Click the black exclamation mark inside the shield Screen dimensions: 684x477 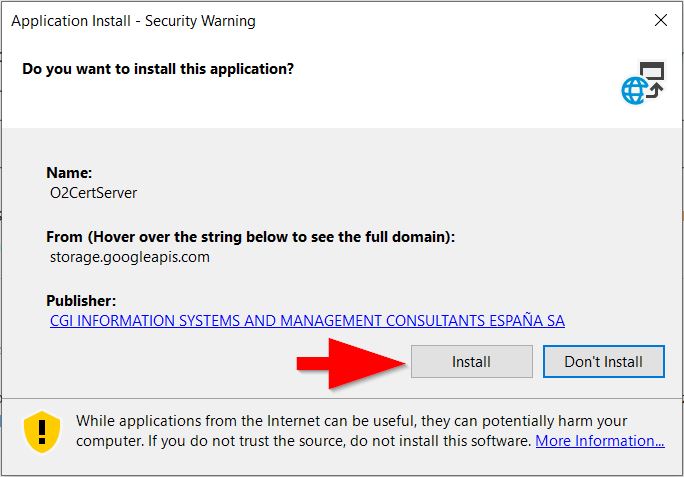pyautogui.click(x=42, y=431)
